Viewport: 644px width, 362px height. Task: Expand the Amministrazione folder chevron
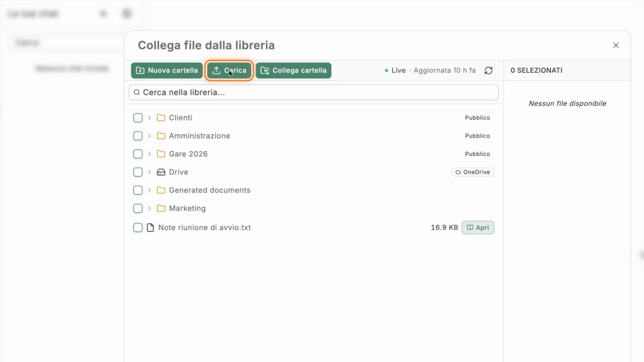point(149,136)
